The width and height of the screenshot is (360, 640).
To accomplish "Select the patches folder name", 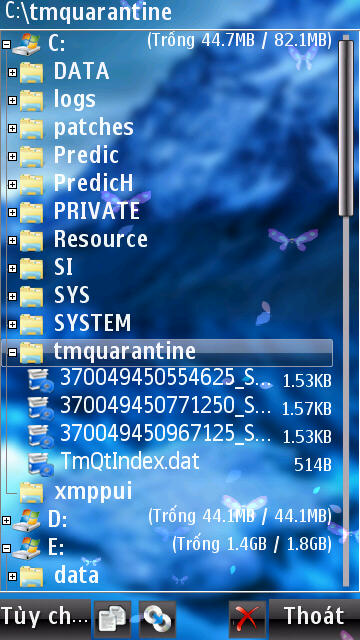I will point(93,128).
